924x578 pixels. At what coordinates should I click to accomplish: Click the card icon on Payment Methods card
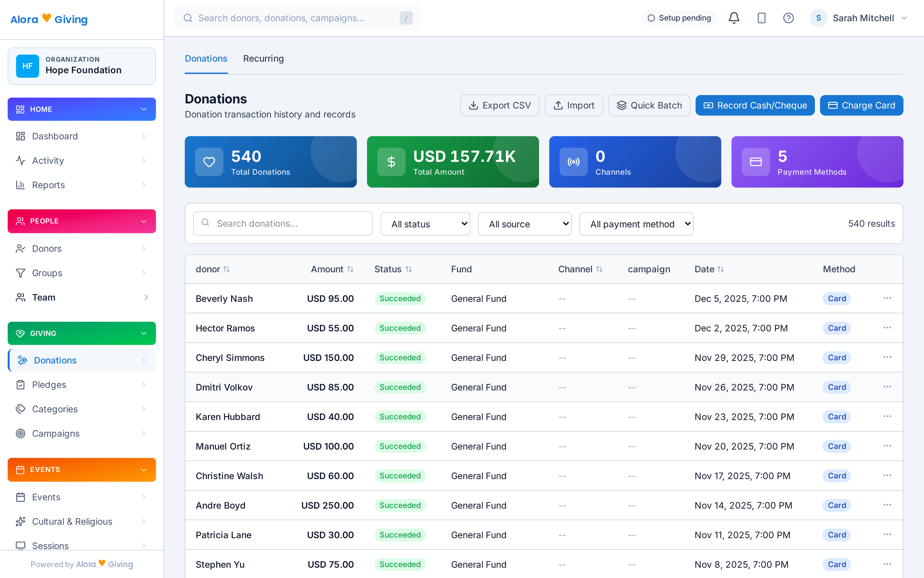click(x=756, y=162)
